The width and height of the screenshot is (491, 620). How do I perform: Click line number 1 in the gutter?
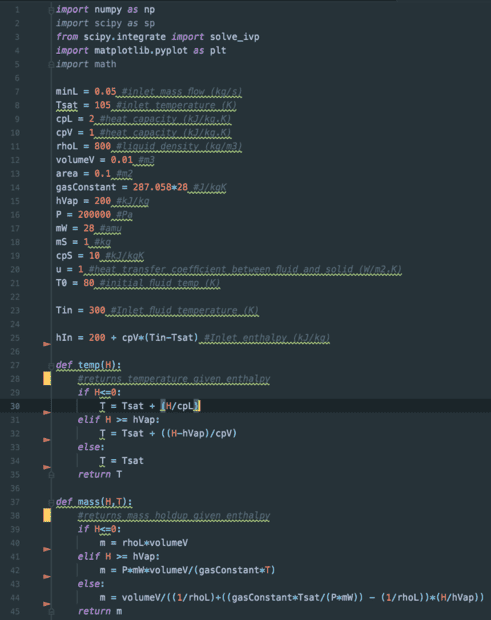tap(17, 10)
